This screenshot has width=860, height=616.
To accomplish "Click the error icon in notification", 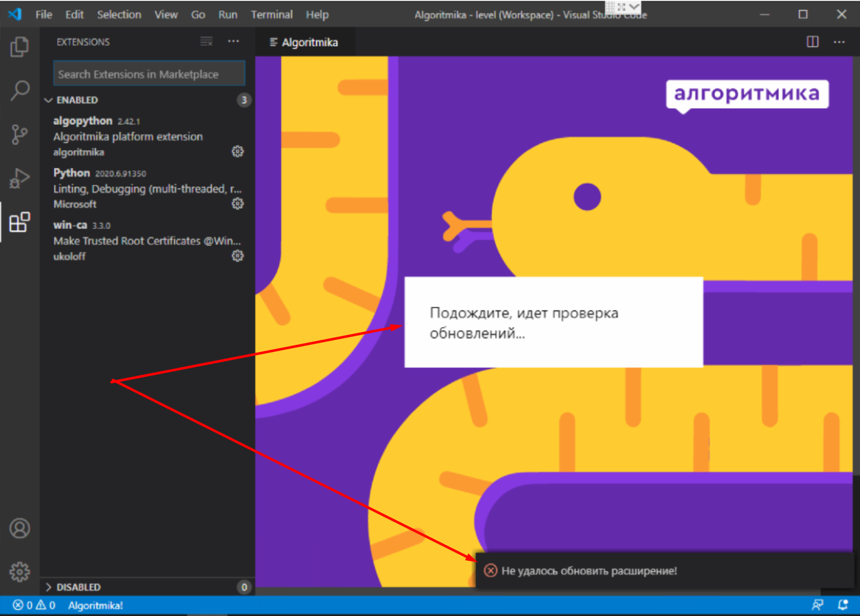I will (490, 570).
